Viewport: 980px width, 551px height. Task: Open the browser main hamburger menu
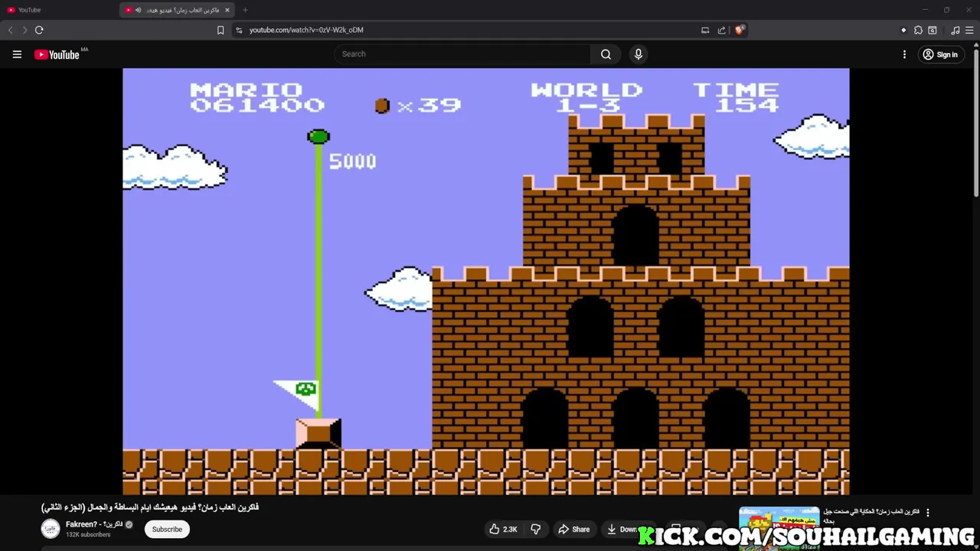pos(969,30)
